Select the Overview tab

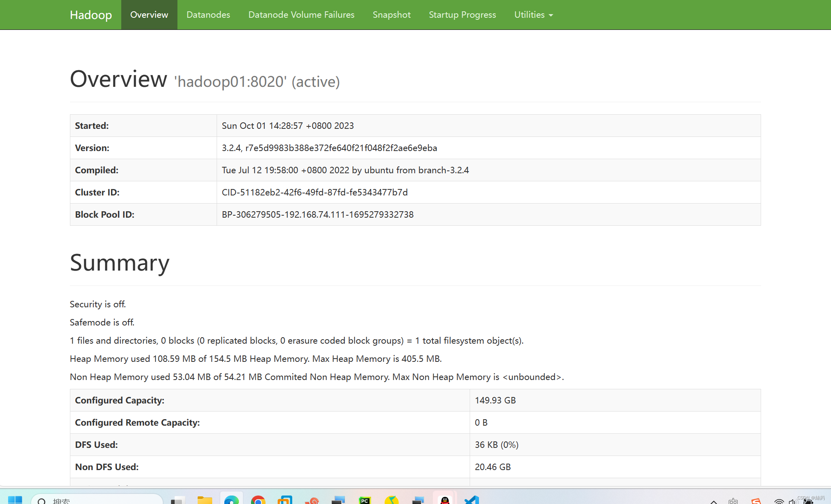pos(149,15)
